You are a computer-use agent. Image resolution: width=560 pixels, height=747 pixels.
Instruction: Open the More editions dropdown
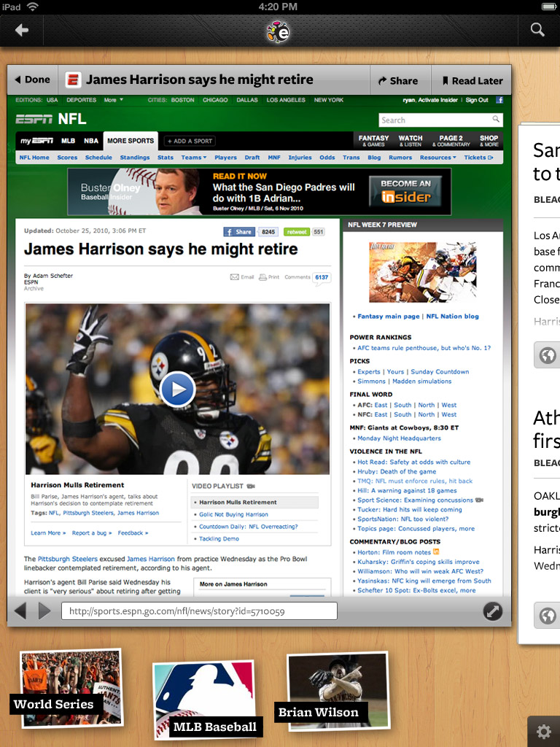click(114, 100)
